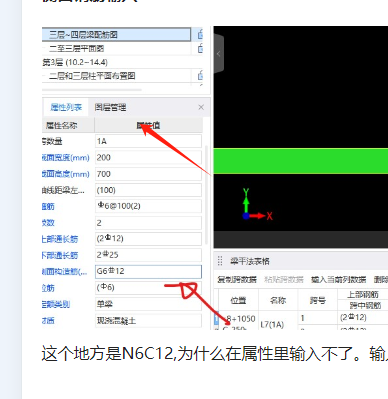388x399 pixels.
Task: Edit the bottom through-bar field showing 2⌀25
Action: (148, 255)
